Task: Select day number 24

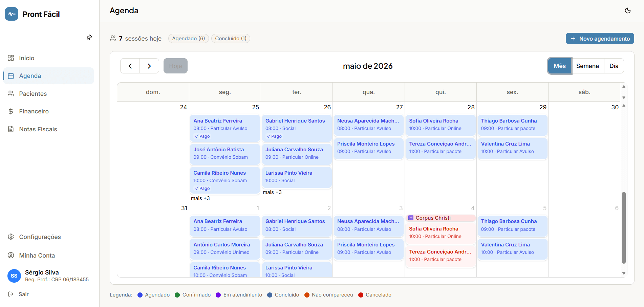Action: pos(183,107)
